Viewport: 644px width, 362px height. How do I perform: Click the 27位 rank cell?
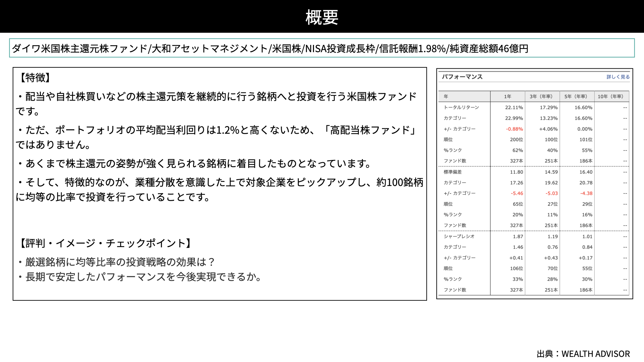click(x=553, y=204)
